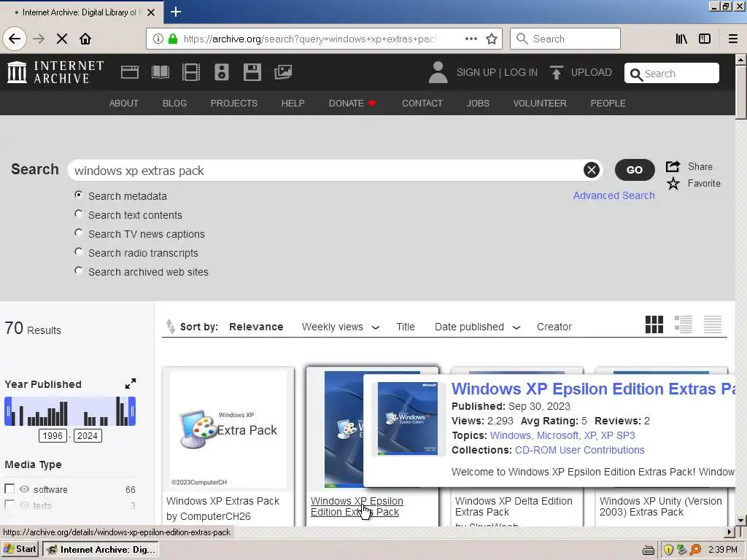The height and width of the screenshot is (560, 747).
Task: Open the Software floppy disk icon
Action: click(252, 72)
